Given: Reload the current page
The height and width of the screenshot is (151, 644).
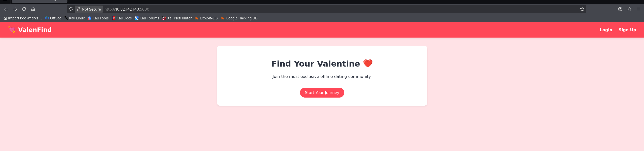Looking at the screenshot, I should point(24,9).
